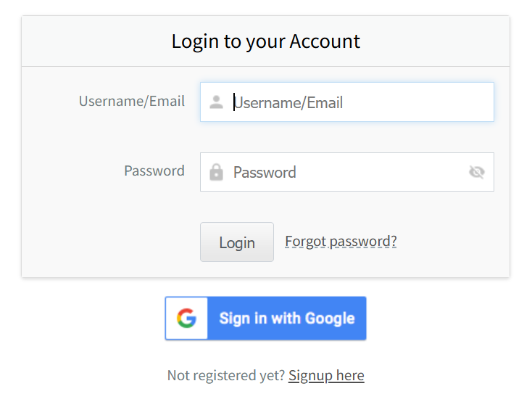Show the hidden password via eye-slash icon
The image size is (532, 402).
477,172
